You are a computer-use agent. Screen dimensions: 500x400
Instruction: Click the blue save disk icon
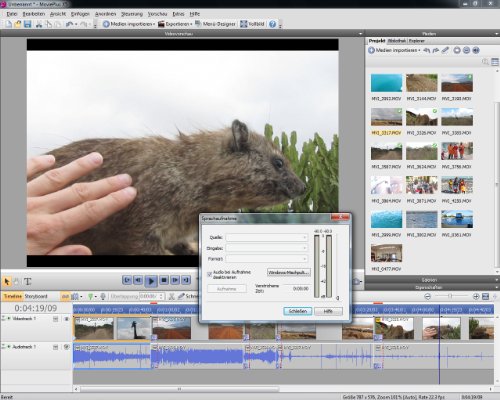27,24
